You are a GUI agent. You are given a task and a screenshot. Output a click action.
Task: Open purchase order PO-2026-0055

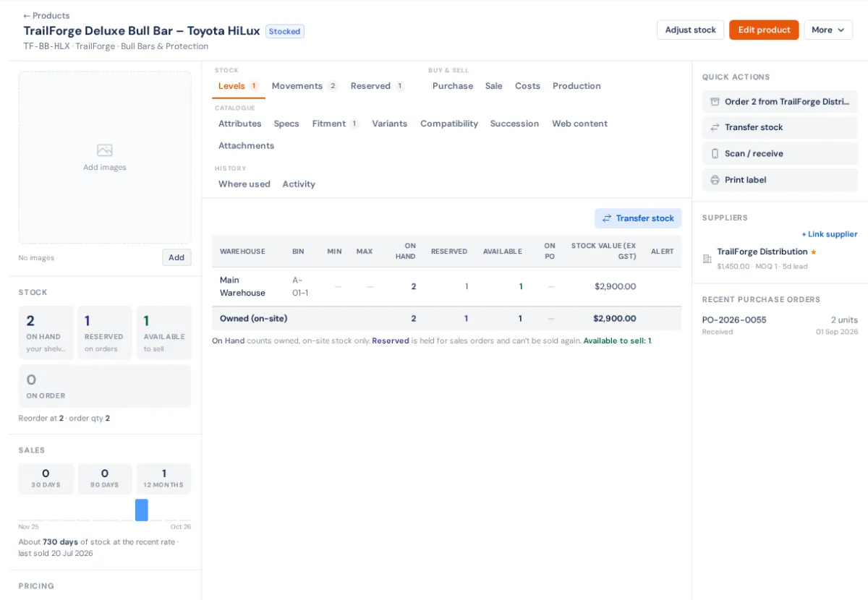point(734,320)
